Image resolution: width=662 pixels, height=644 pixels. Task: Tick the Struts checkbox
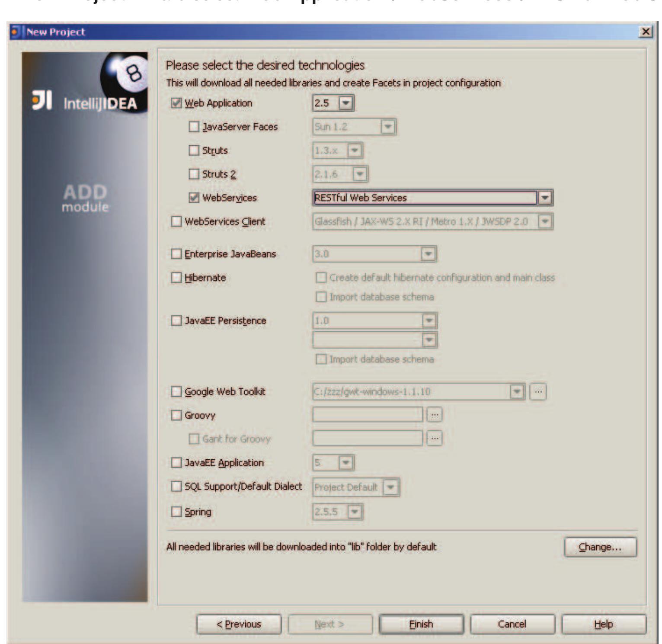[194, 150]
